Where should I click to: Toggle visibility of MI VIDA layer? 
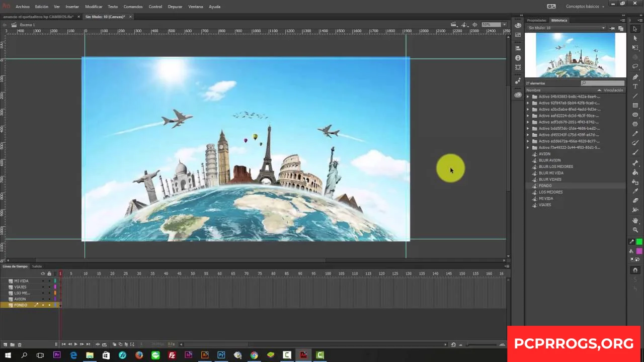pyautogui.click(x=43, y=281)
